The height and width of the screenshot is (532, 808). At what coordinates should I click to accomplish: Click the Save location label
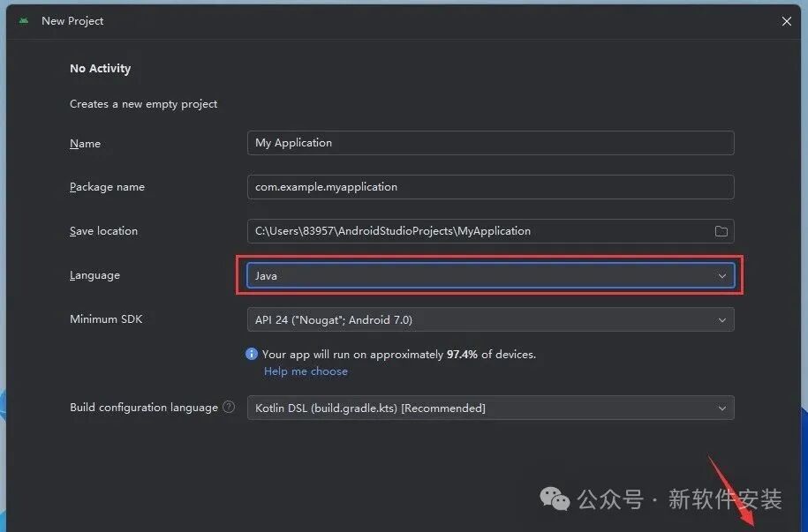pos(103,231)
